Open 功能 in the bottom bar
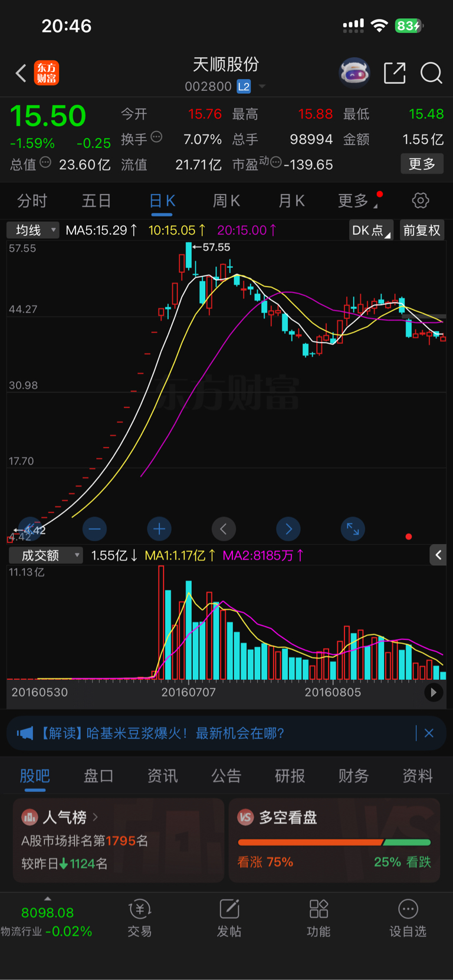 tap(319, 918)
